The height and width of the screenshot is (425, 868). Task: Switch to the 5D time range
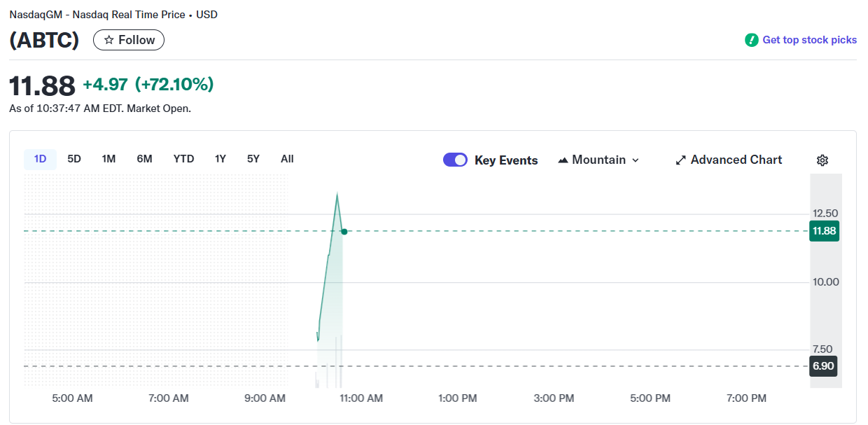74,159
